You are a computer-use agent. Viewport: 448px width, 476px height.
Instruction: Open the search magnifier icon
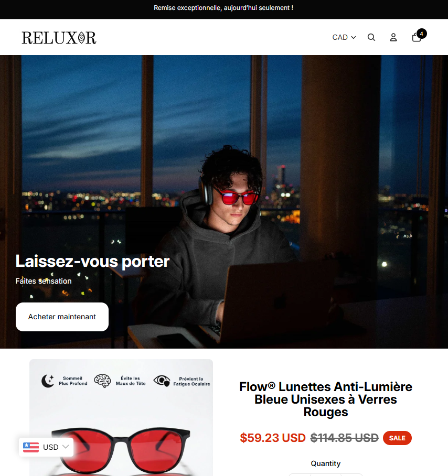(371, 37)
